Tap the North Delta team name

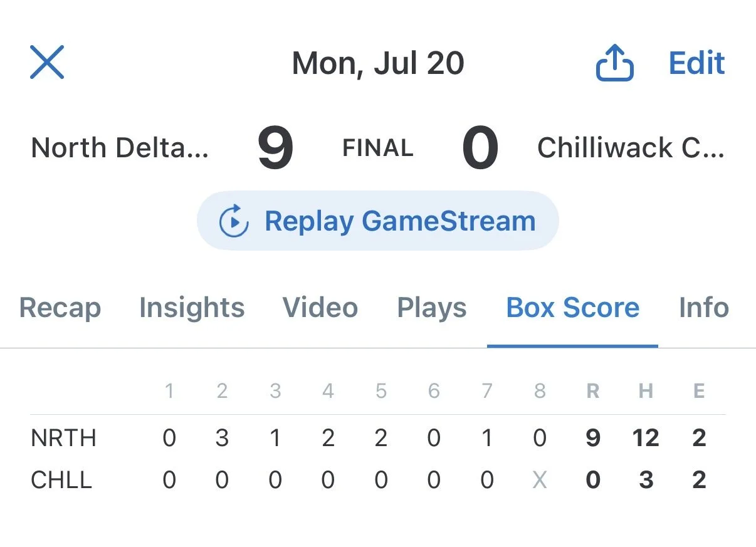120,148
